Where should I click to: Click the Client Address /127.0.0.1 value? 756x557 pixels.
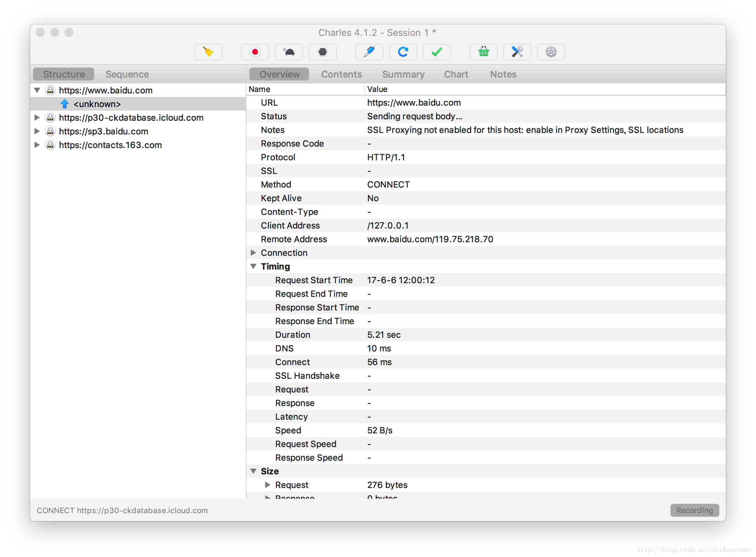[388, 225]
